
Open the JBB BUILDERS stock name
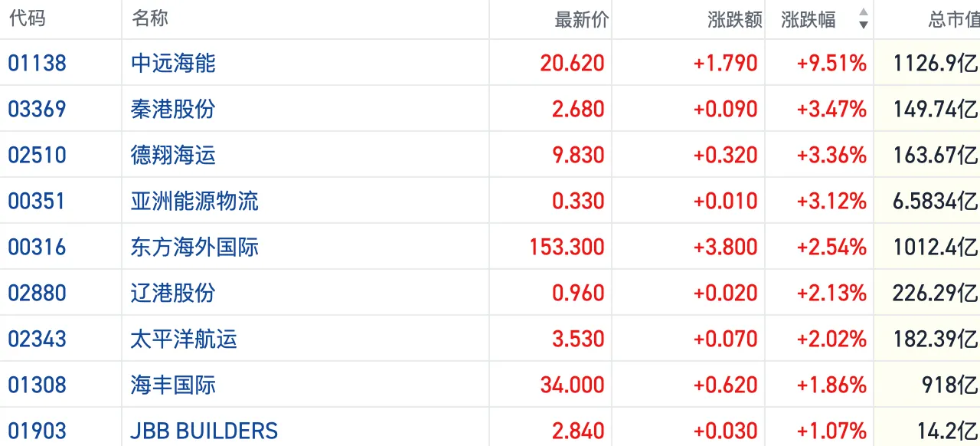click(x=204, y=431)
